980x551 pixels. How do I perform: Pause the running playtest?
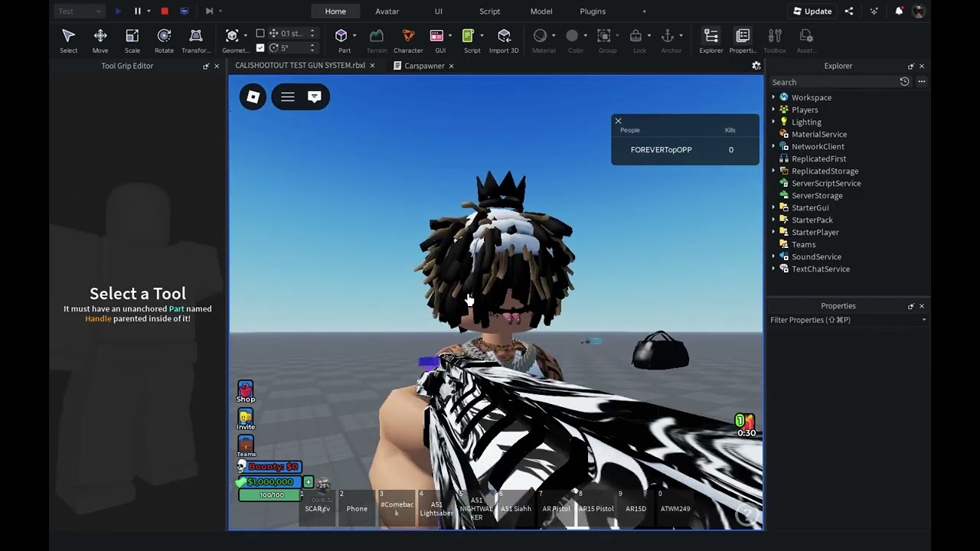138,11
